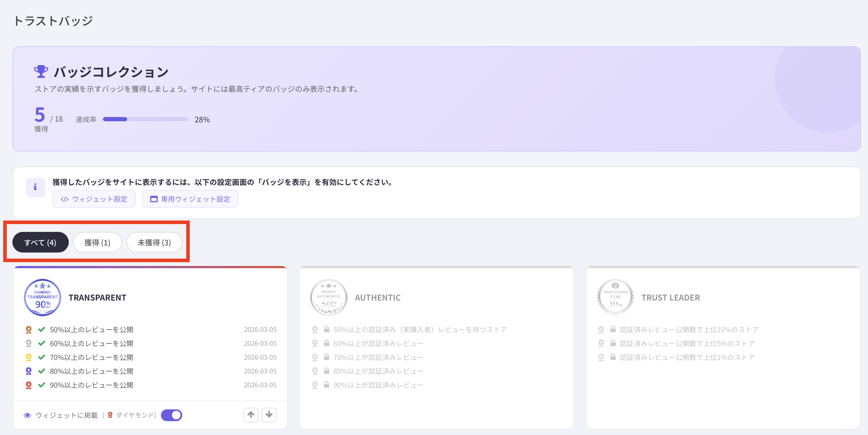Click the Diamond Transparent 90% badge image
Viewport: 868px width, 435px height.
pos(42,297)
